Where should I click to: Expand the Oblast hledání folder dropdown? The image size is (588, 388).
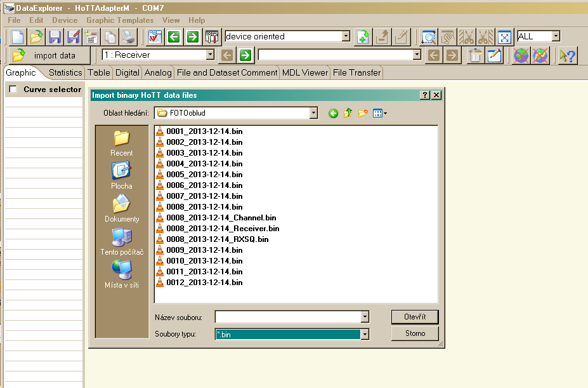tap(313, 113)
